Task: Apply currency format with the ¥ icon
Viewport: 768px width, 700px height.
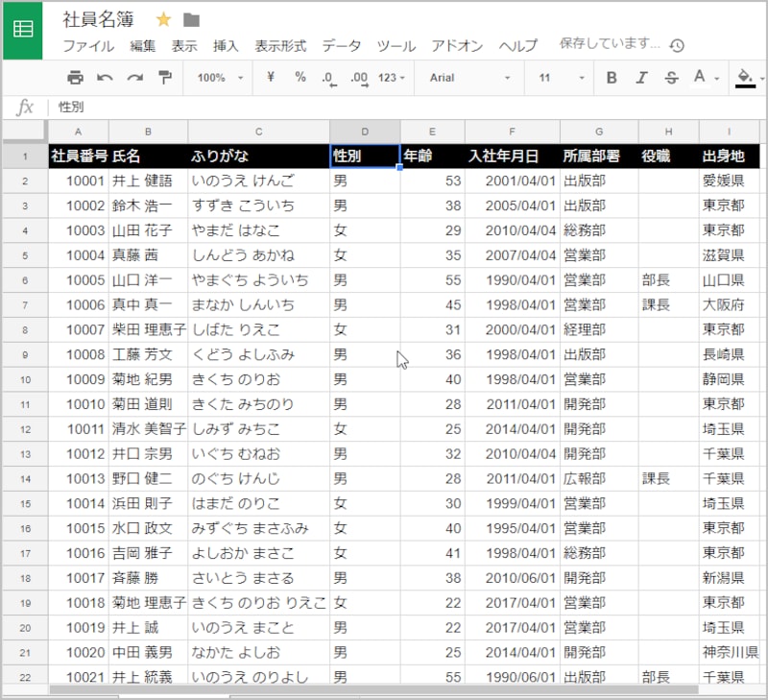Action: click(x=270, y=78)
